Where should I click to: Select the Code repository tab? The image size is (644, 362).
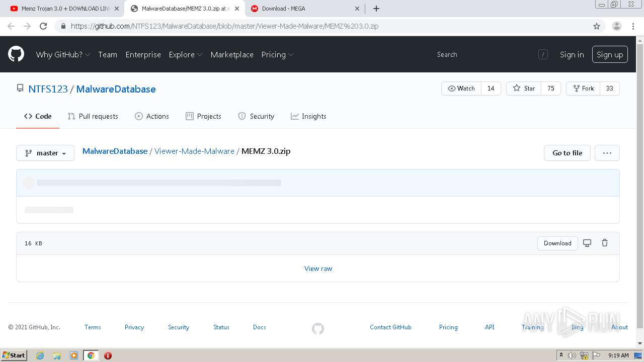coord(38,116)
